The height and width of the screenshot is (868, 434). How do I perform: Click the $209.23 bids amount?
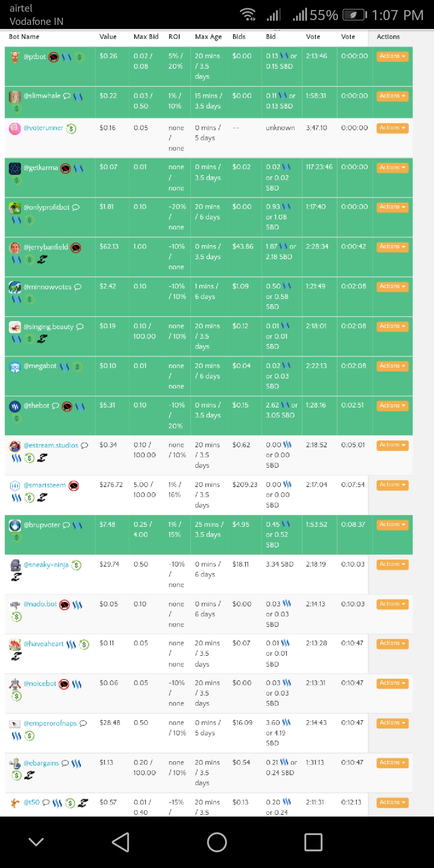click(x=245, y=485)
